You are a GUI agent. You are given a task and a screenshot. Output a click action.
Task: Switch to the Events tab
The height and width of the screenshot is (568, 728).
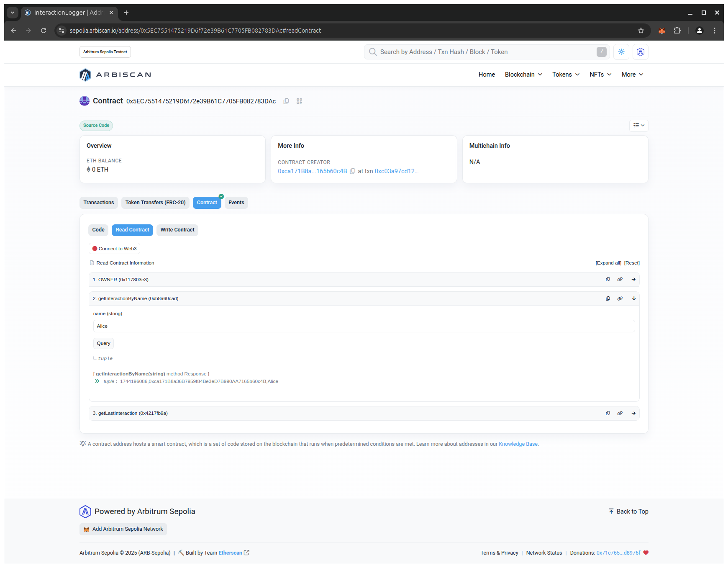coord(236,203)
